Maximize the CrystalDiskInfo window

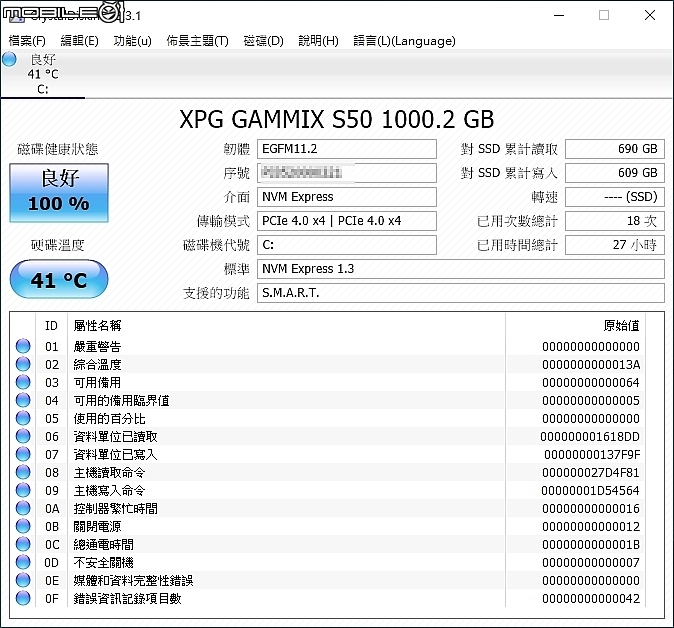(604, 15)
